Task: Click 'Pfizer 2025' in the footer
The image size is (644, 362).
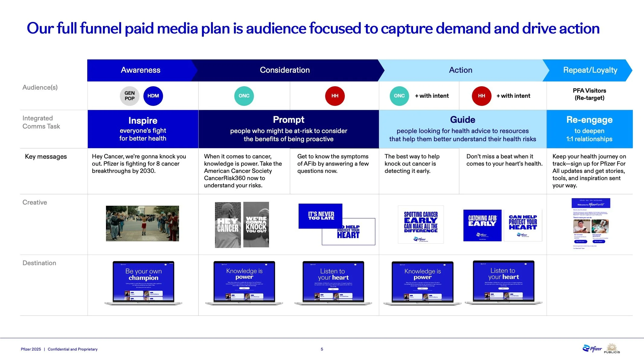Action: [x=31, y=349]
